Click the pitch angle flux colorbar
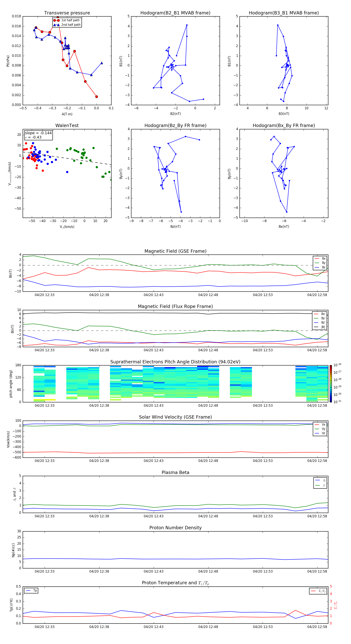The image size is (351, 644). click(x=331, y=384)
